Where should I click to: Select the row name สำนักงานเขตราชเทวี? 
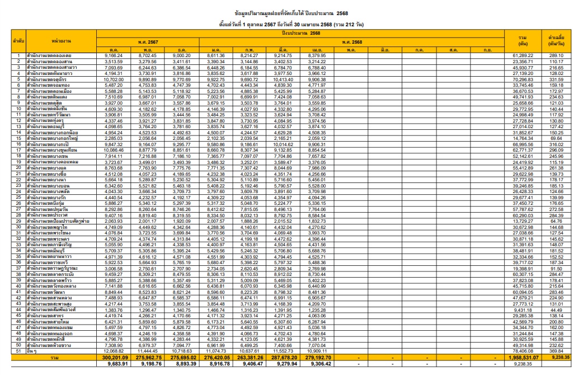[48, 262]
